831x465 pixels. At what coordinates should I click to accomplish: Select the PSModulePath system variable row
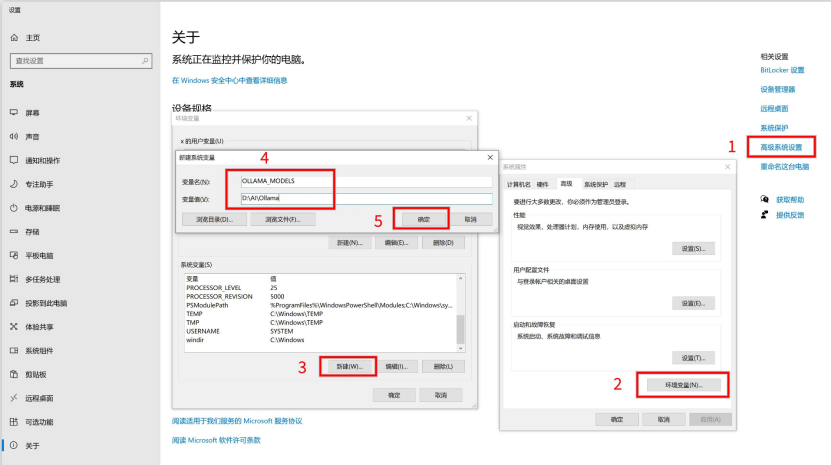click(320, 305)
